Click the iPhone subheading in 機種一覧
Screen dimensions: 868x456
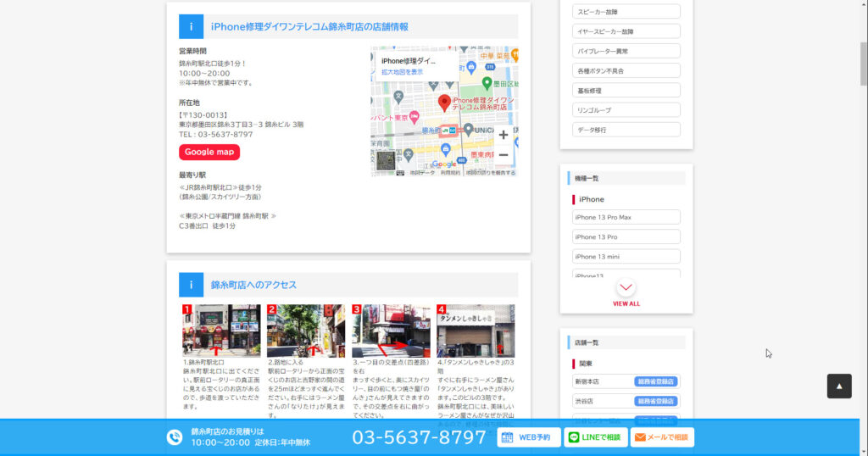(591, 199)
